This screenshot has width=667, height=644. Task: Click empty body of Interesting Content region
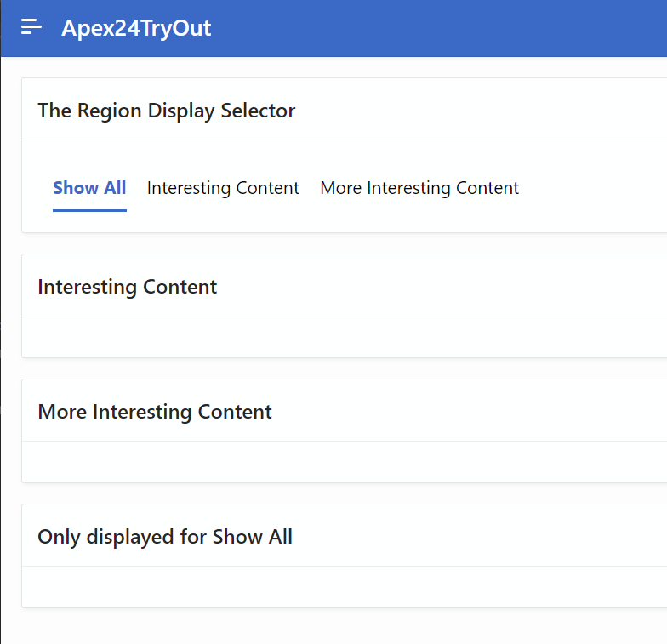pos(340,337)
